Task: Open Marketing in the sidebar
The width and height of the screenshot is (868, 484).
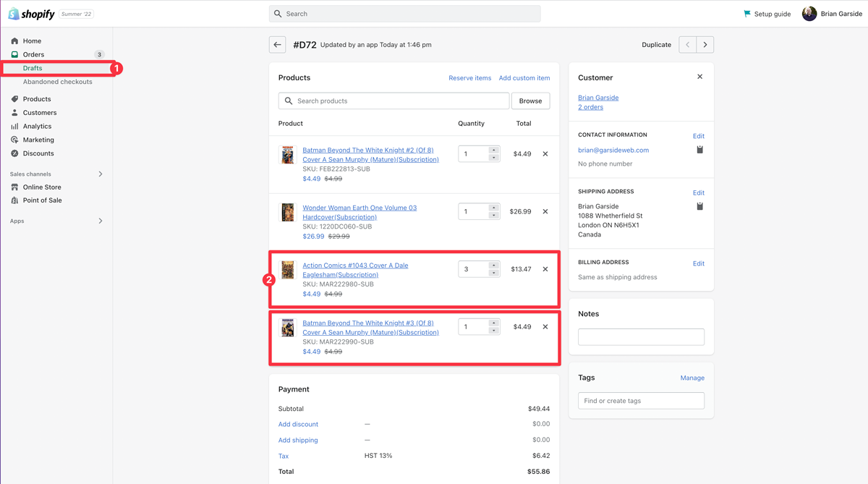Action: click(38, 140)
